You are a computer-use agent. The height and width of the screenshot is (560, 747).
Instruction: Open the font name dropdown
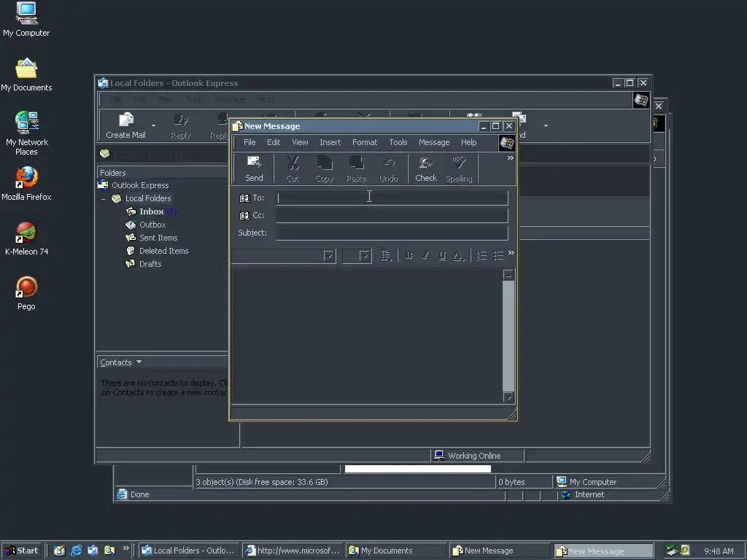(x=329, y=256)
